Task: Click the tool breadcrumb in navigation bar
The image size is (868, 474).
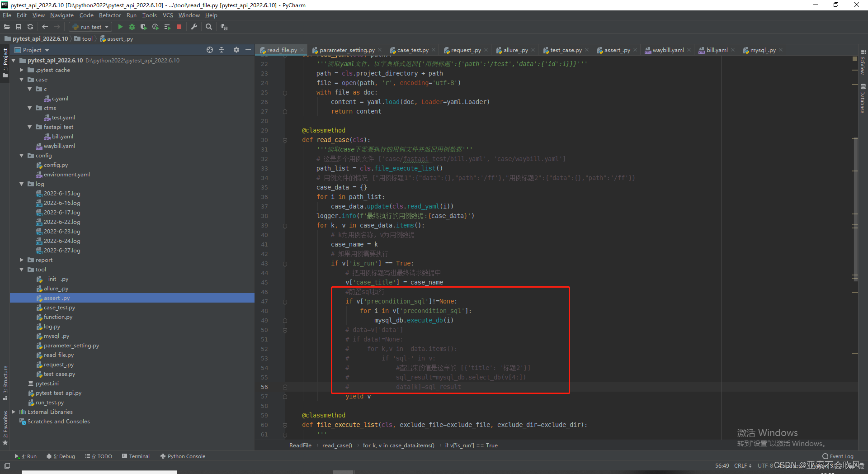Action: [84, 39]
